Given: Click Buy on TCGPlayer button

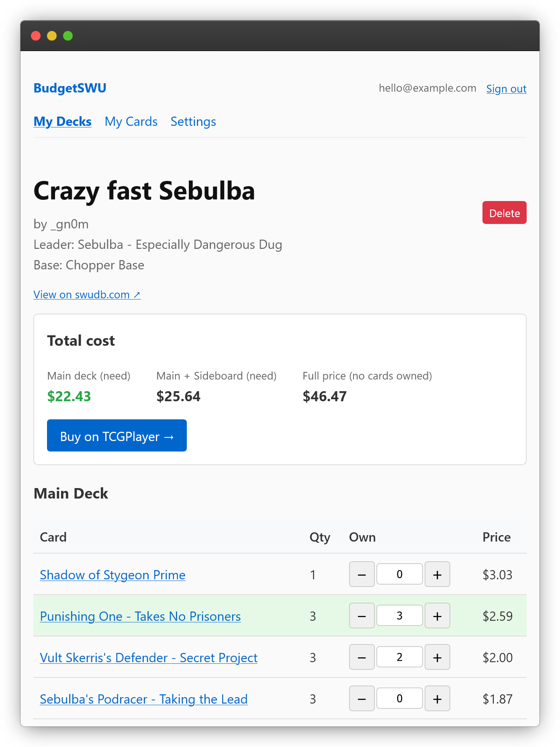Looking at the screenshot, I should pyautogui.click(x=116, y=436).
